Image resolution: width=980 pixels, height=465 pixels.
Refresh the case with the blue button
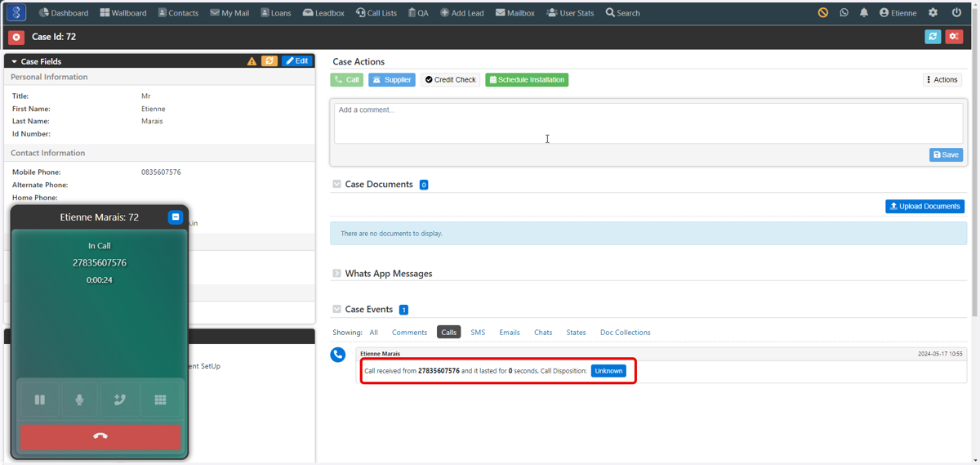[933, 37]
